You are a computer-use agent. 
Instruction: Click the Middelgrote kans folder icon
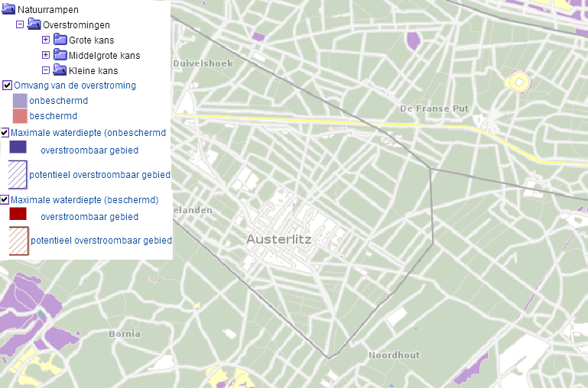point(60,55)
